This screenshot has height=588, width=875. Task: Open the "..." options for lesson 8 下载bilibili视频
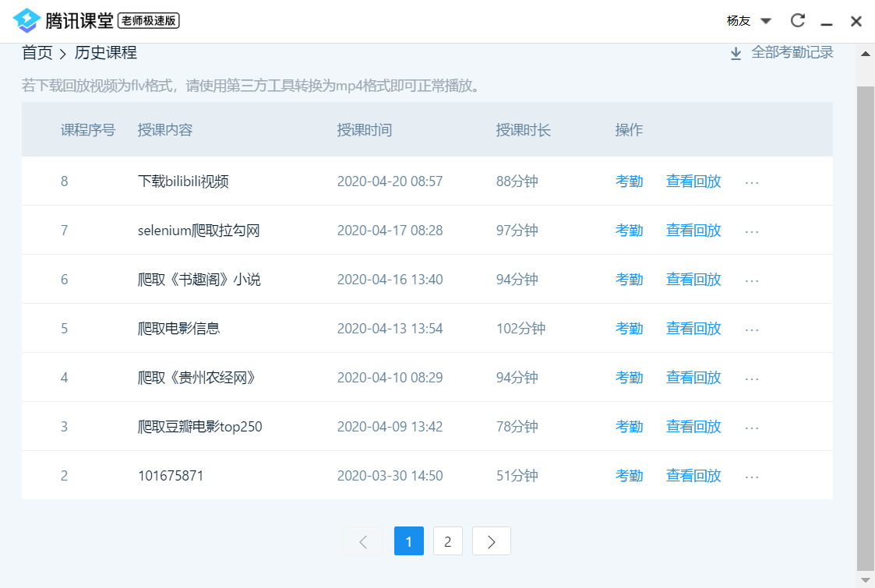point(751,181)
